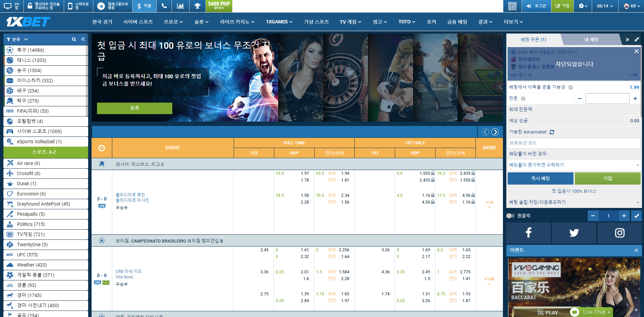The width and height of the screenshot is (644, 317).
Task: Click the 프로모션 코드 input field
Action: [574, 143]
